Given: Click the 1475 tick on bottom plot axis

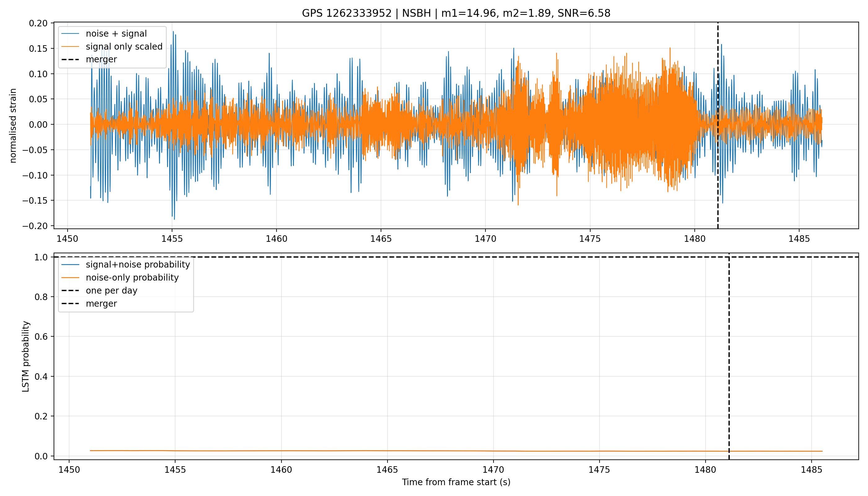Looking at the screenshot, I should (x=599, y=470).
